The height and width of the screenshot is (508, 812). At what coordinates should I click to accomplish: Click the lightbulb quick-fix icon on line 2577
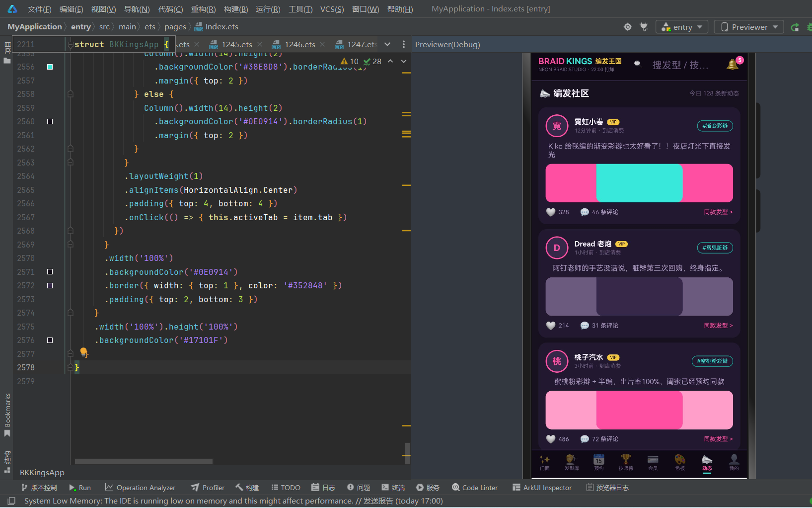click(84, 353)
